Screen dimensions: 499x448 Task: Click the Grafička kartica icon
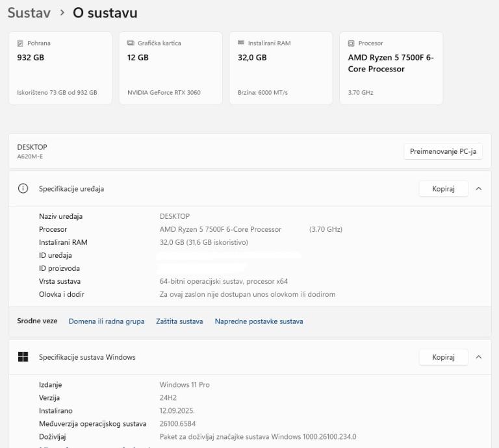click(x=131, y=44)
